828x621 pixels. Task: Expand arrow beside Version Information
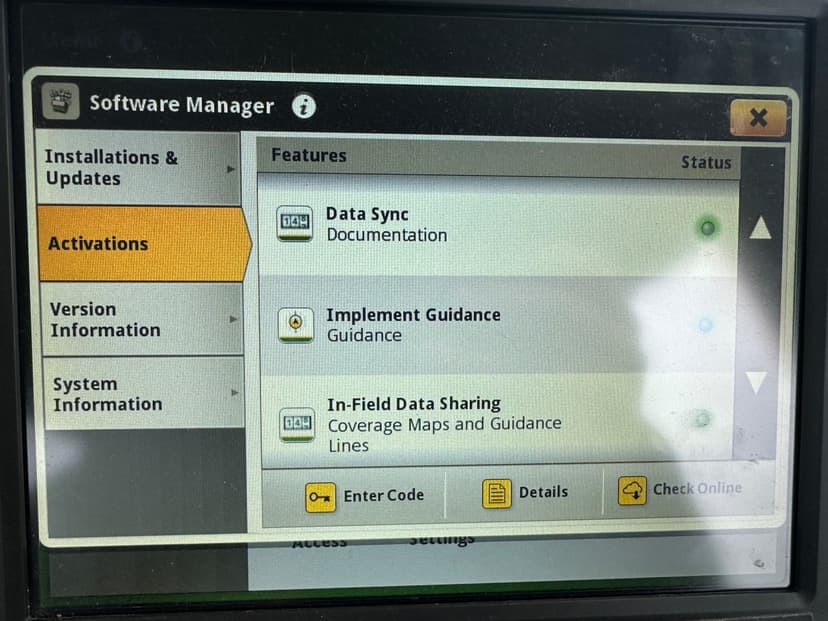coord(233,320)
